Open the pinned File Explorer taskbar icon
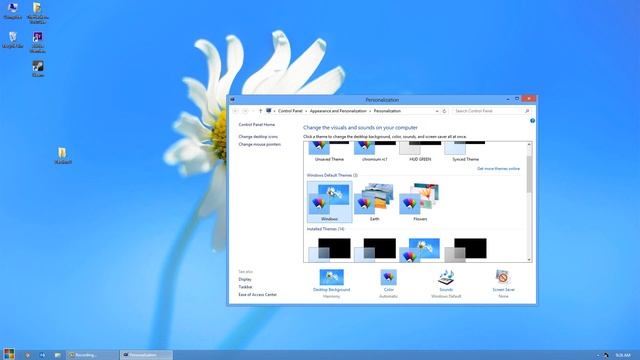Screen dimensions: 640x360 click(x=58, y=355)
